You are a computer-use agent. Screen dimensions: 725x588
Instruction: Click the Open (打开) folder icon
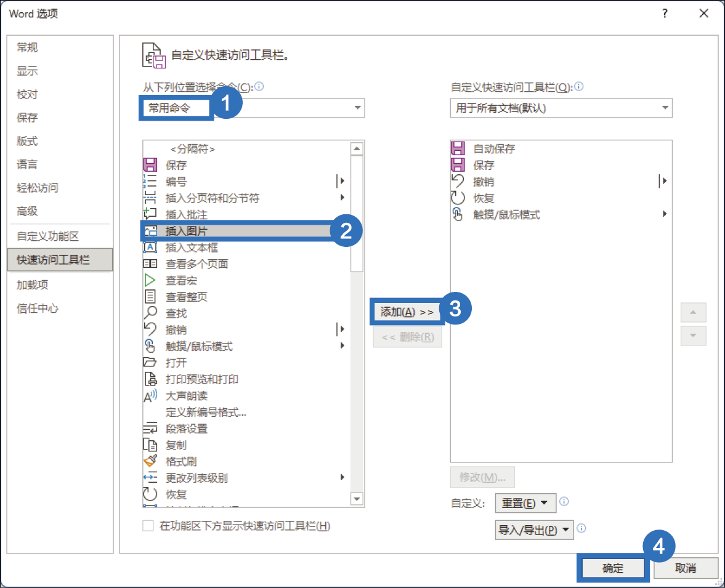150,363
